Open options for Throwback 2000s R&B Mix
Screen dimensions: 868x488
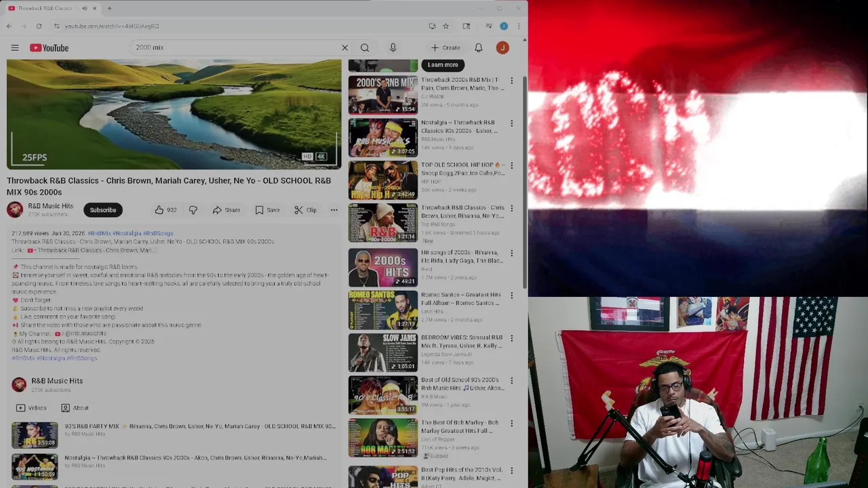[x=512, y=81]
